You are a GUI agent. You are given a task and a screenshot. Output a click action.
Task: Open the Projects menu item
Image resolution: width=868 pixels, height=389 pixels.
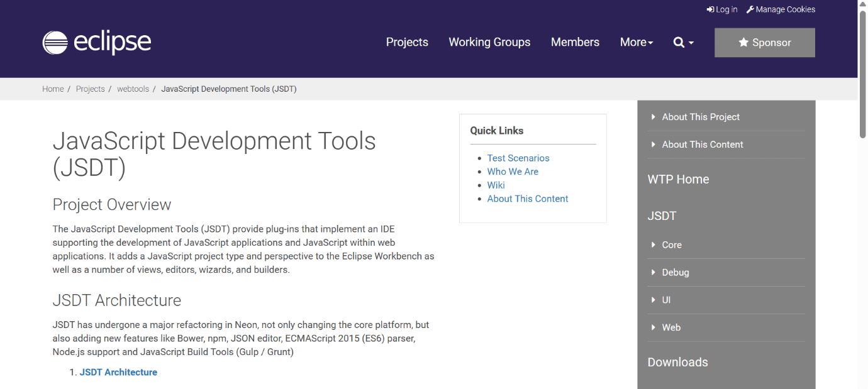click(407, 42)
